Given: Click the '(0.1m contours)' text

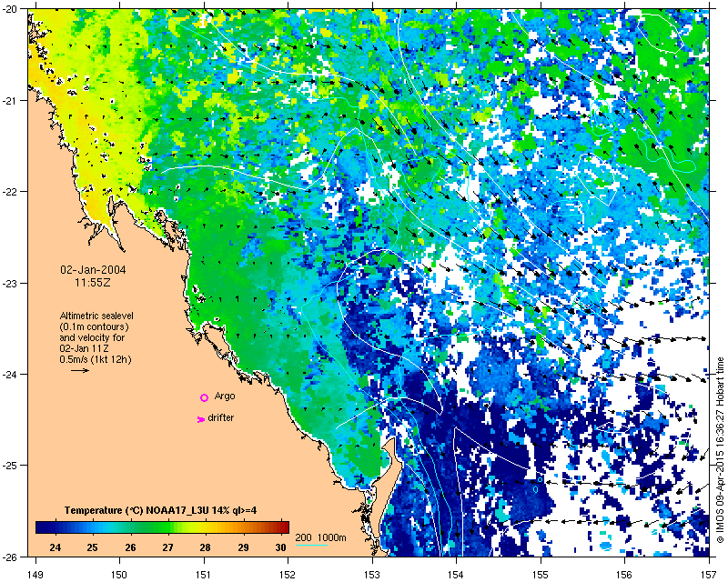Looking at the screenshot, I should [x=95, y=326].
